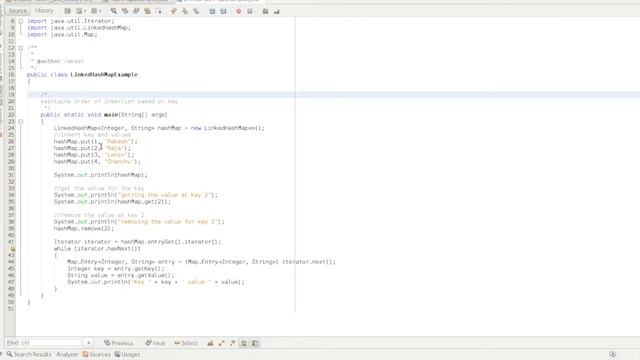The width and height of the screenshot is (640, 360).
Task: Click the Next button in find bar
Action: pyautogui.click(x=155, y=343)
